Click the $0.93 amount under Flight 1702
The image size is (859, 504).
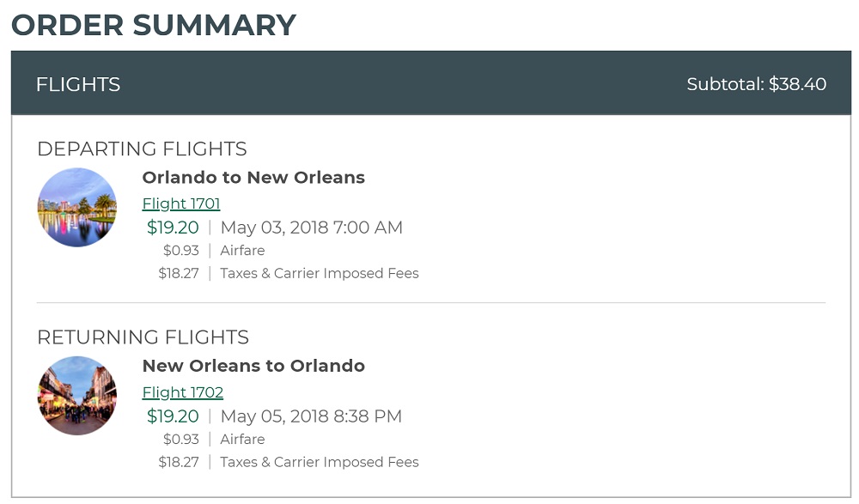point(180,440)
